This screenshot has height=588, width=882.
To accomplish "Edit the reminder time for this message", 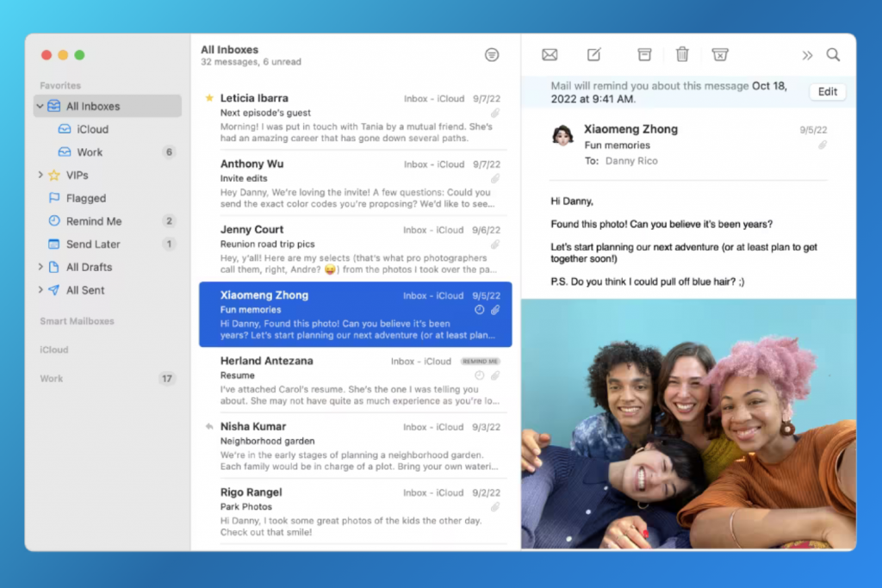I will click(x=827, y=91).
